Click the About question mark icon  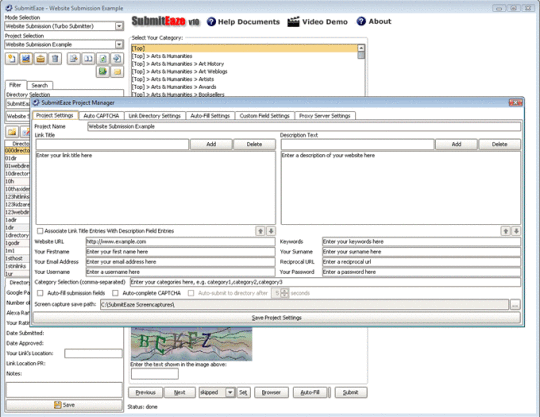[361, 21]
